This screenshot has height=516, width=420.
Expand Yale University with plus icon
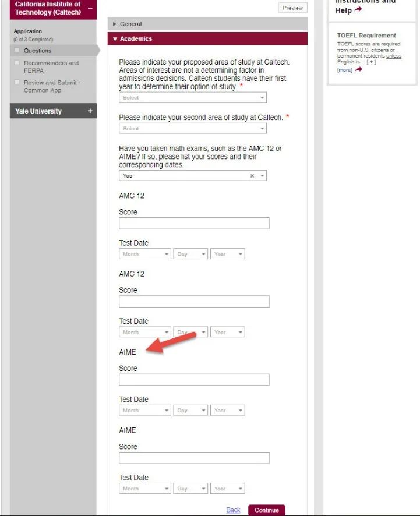[90, 111]
